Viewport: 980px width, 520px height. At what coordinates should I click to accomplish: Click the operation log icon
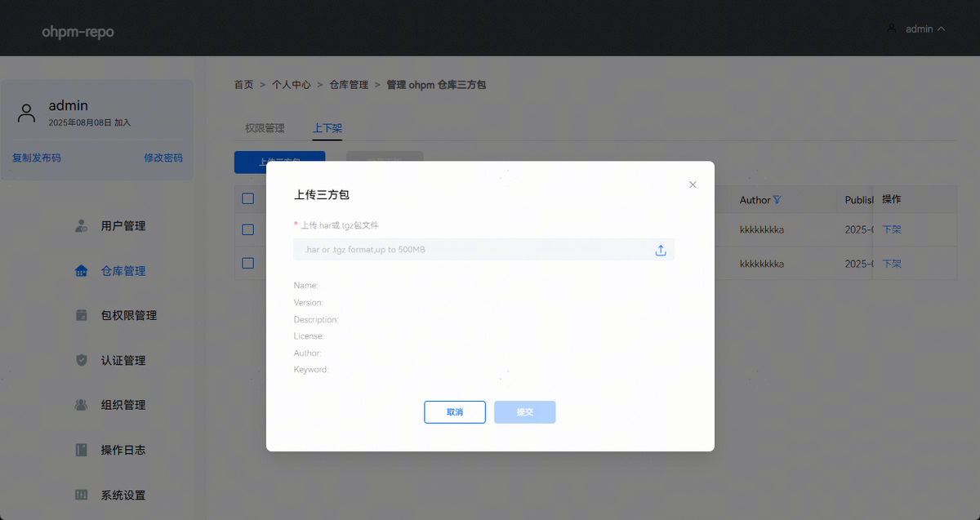[81, 450]
